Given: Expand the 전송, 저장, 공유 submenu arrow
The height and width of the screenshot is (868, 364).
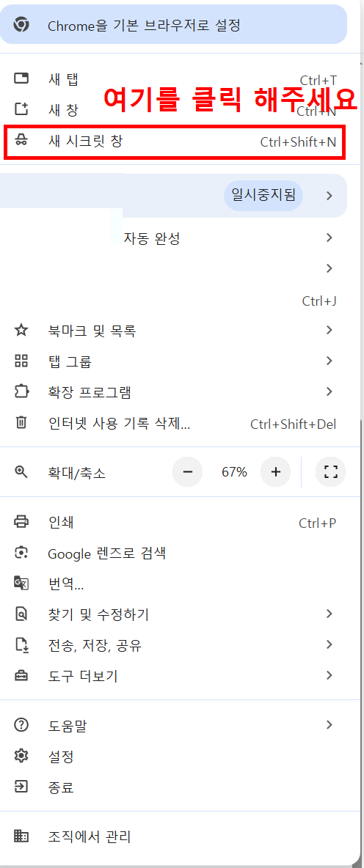Looking at the screenshot, I should (x=330, y=644).
